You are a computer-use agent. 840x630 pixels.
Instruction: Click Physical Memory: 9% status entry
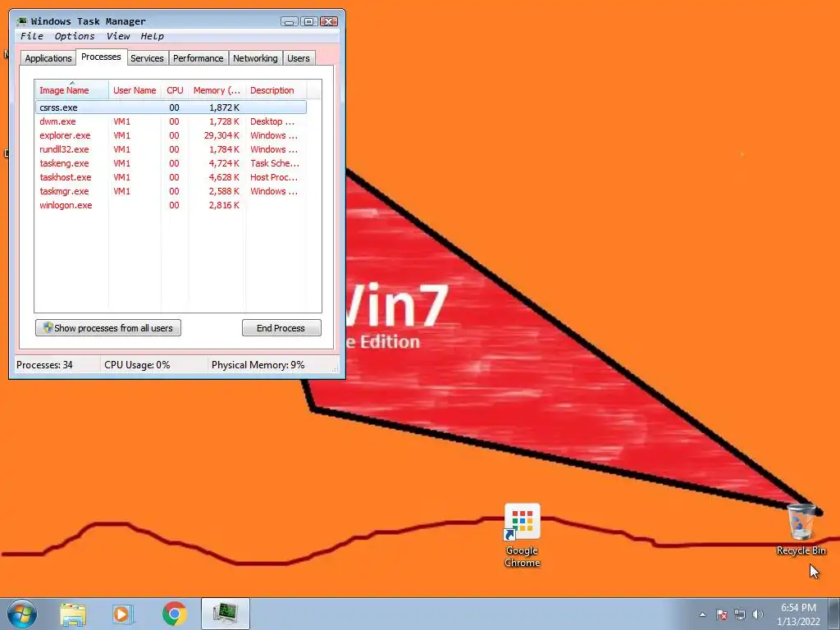click(258, 365)
